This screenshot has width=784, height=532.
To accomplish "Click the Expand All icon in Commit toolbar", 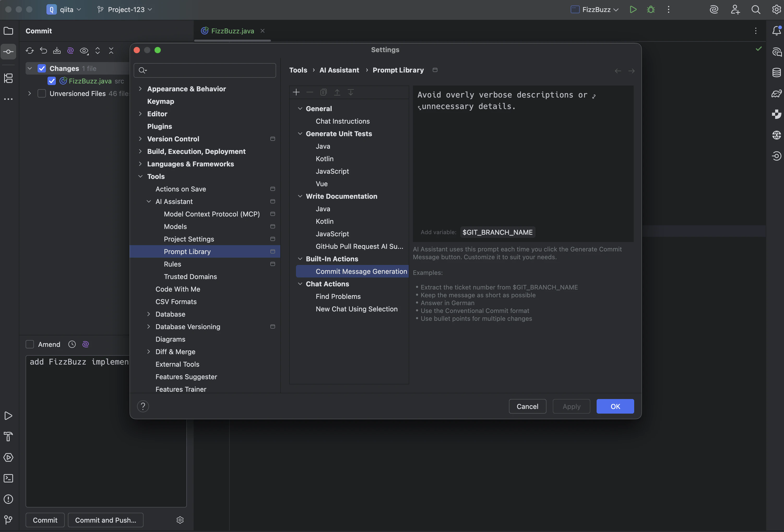I will click(x=98, y=51).
